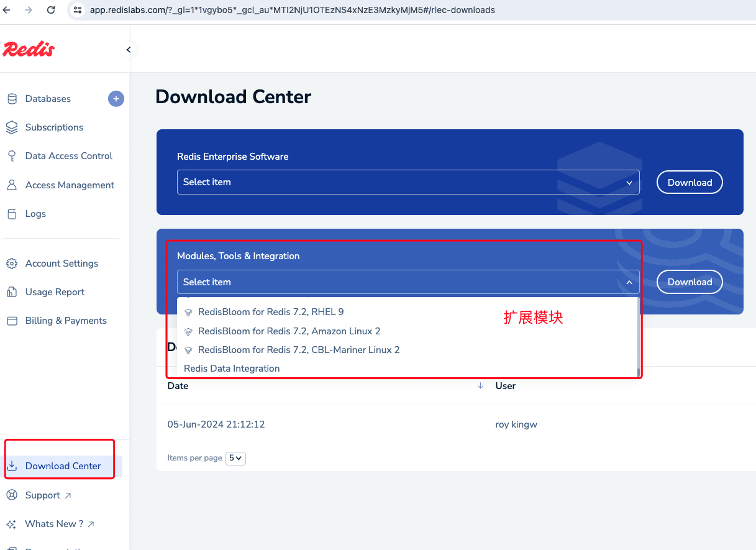
Task: Collapse the sidebar with chevron button
Action: tap(129, 50)
